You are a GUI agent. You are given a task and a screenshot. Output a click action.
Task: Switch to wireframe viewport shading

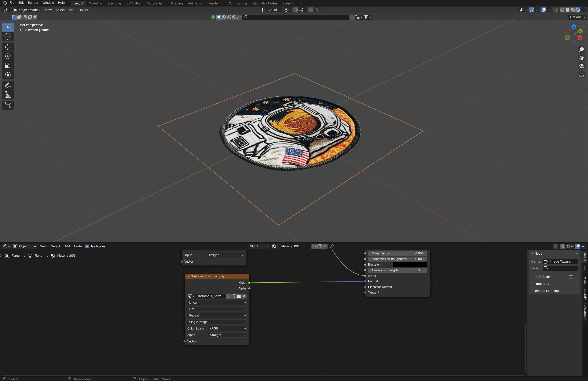click(x=562, y=10)
